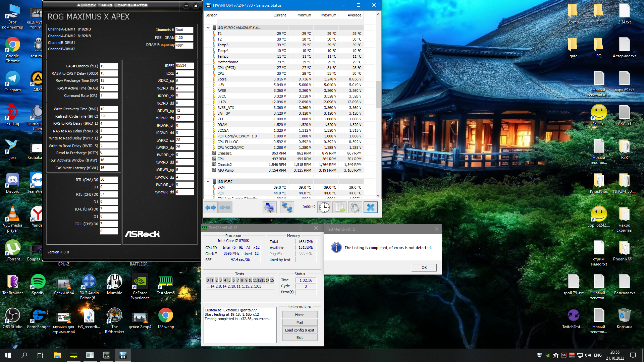
Task: Click the Maximum column header
Action: pos(328,15)
